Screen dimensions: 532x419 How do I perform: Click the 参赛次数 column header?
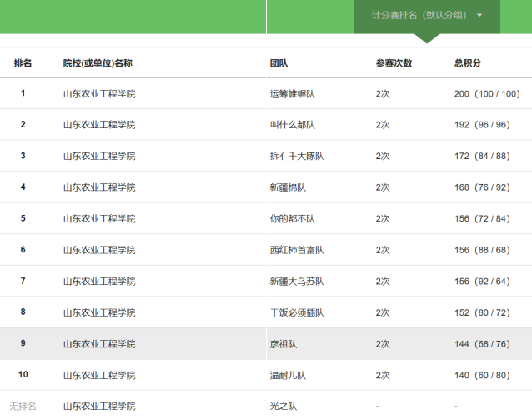tap(394, 63)
